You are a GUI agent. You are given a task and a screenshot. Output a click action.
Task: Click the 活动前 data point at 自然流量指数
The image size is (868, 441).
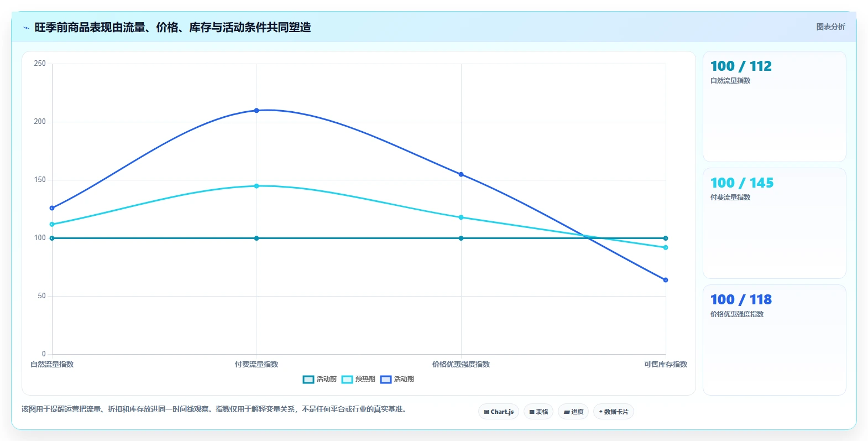pyautogui.click(x=52, y=238)
